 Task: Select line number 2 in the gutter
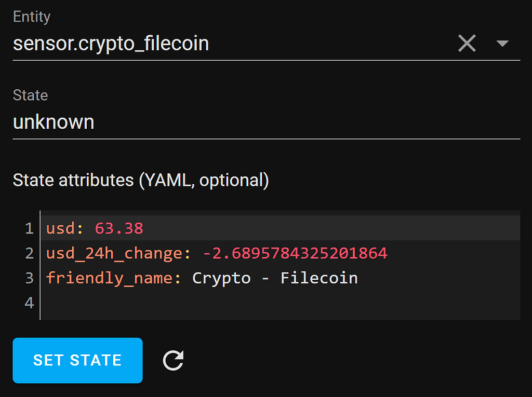point(29,253)
